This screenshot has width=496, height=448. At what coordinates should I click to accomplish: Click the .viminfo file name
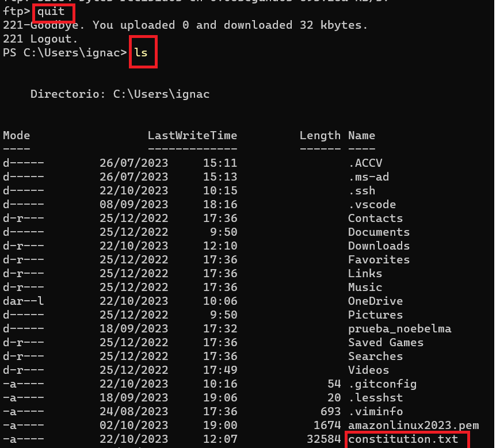click(375, 412)
